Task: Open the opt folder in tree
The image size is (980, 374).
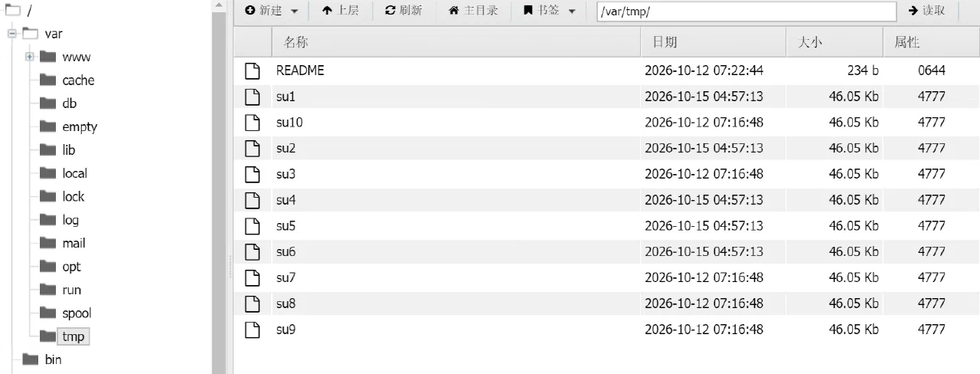Action: point(71,267)
